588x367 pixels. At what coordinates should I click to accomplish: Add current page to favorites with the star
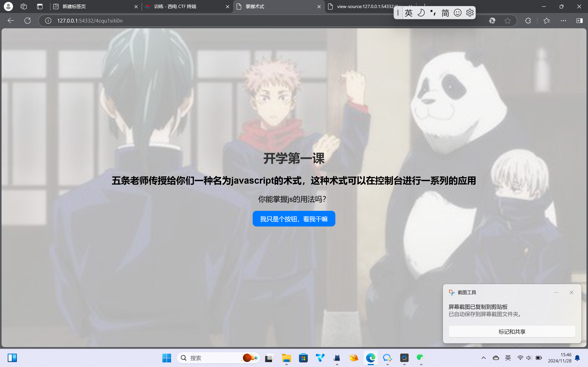point(508,21)
